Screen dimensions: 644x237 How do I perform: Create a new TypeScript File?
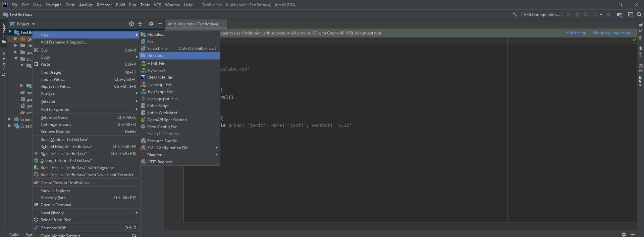(180, 91)
